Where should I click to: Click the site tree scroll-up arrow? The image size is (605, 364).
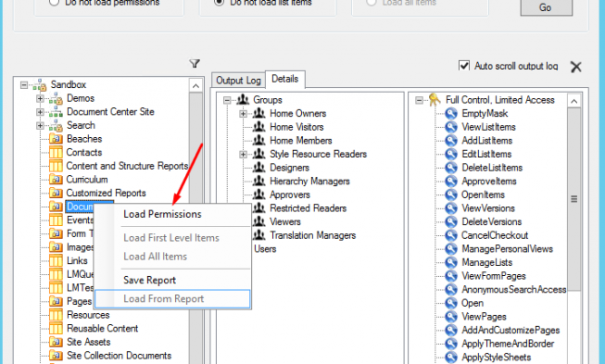(195, 85)
